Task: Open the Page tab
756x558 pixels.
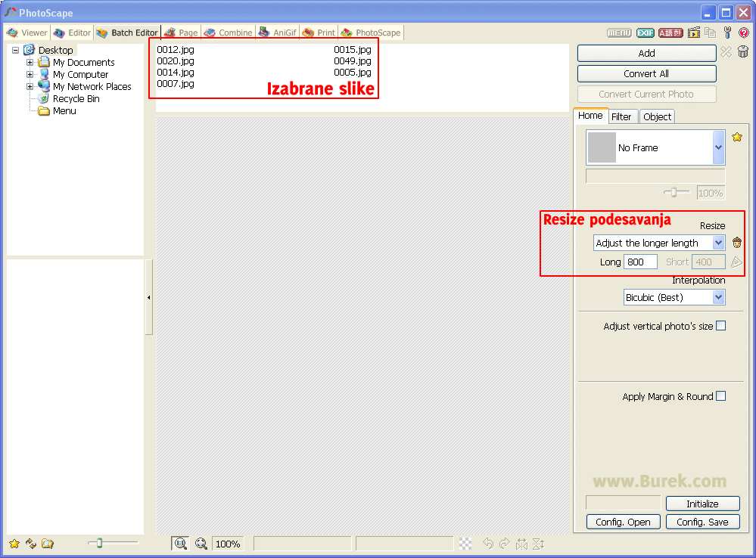Action: (x=182, y=33)
